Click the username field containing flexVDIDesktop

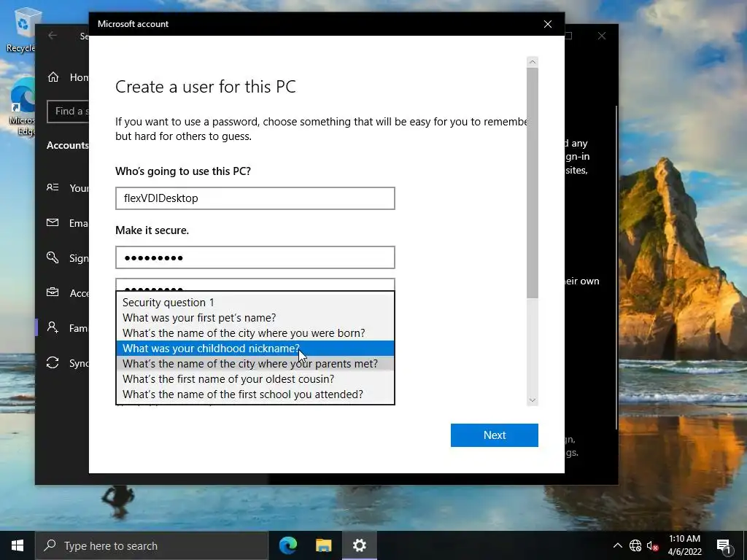click(x=255, y=198)
